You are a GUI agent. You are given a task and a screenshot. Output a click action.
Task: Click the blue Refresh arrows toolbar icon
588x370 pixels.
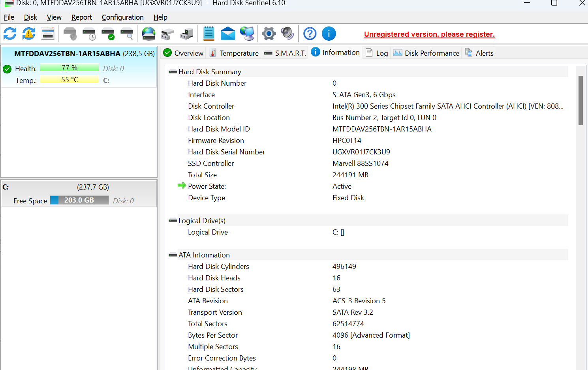pyautogui.click(x=10, y=34)
